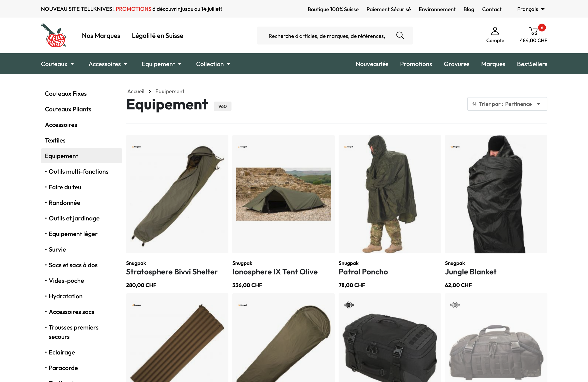Open the shopping cart icon
The image size is (588, 382).
point(533,31)
